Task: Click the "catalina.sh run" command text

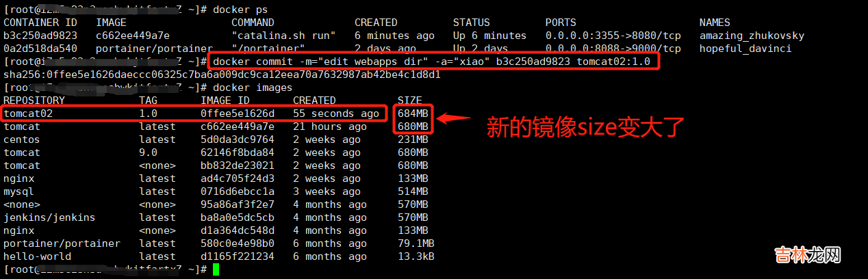Action: [x=284, y=36]
